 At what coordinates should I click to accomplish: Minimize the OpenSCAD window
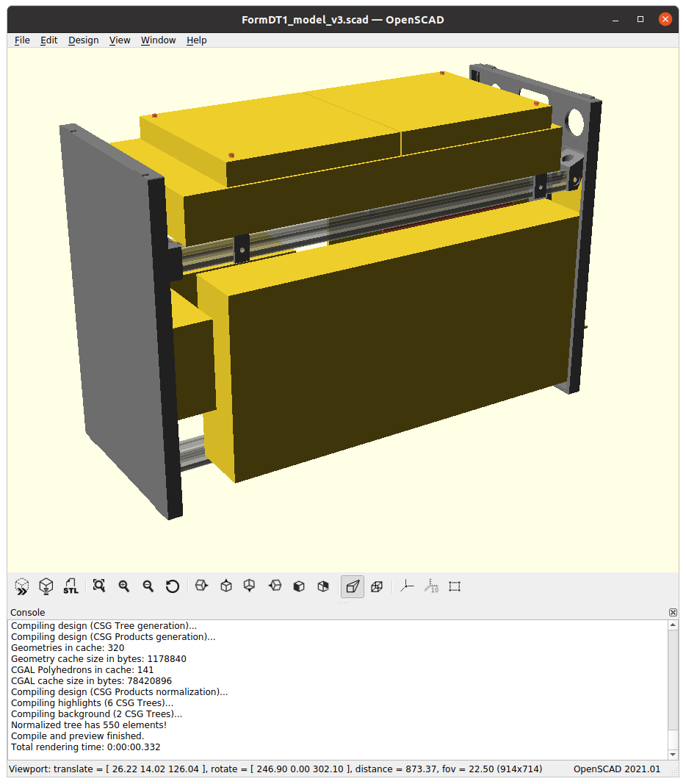point(615,20)
